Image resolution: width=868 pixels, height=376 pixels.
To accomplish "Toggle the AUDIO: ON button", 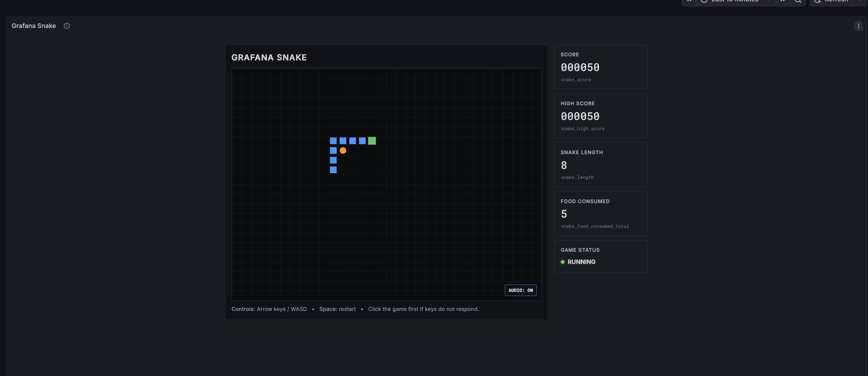I will tap(521, 290).
